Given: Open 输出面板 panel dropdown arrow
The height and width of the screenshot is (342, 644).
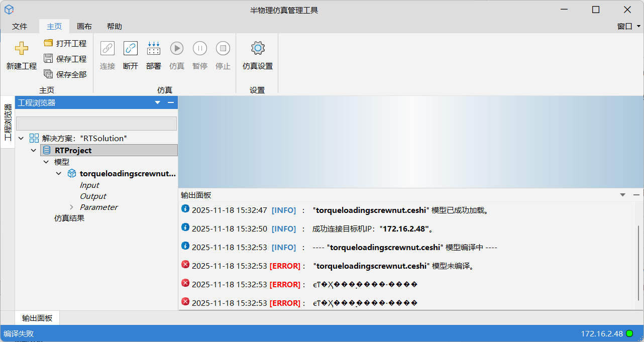Looking at the screenshot, I should (623, 195).
